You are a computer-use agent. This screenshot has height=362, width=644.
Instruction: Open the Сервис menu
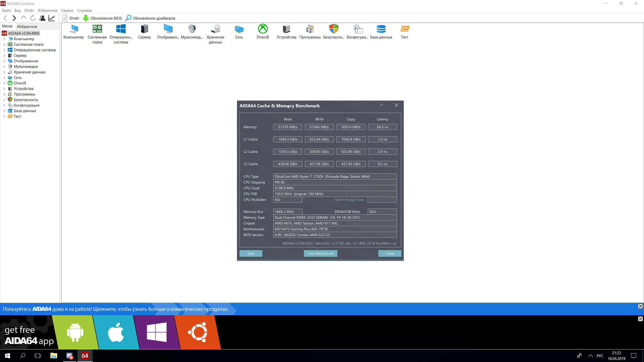pos(67,11)
